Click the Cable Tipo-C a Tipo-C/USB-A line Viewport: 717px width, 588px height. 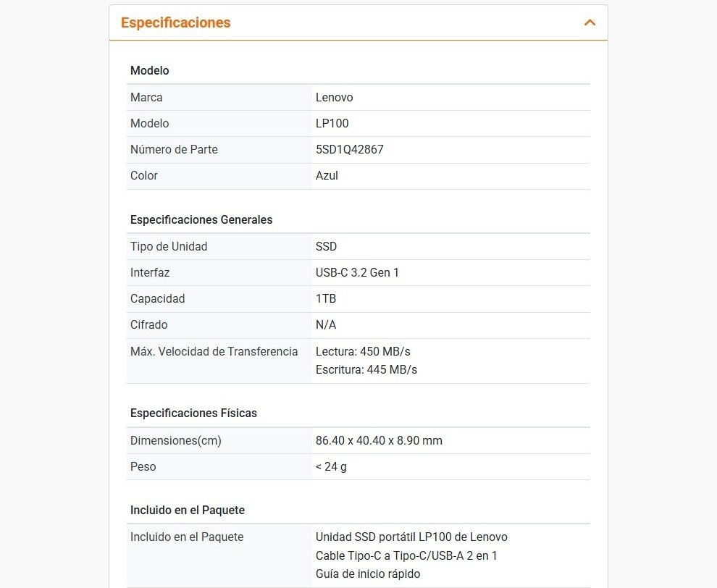coord(406,555)
